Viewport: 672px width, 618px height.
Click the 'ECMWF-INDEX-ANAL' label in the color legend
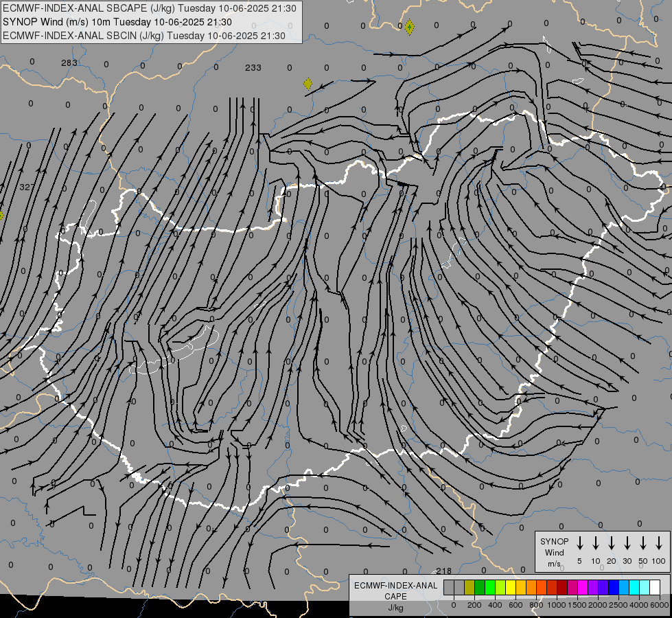pos(395,586)
